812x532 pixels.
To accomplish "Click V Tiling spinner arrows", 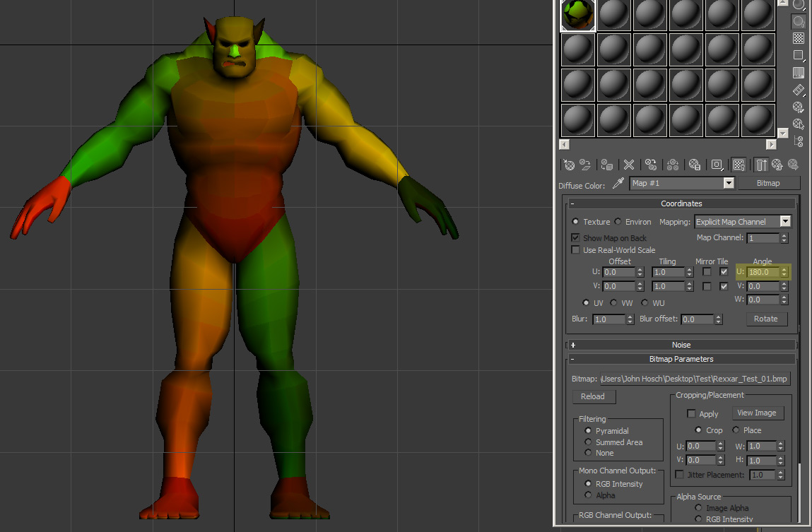I will point(689,286).
